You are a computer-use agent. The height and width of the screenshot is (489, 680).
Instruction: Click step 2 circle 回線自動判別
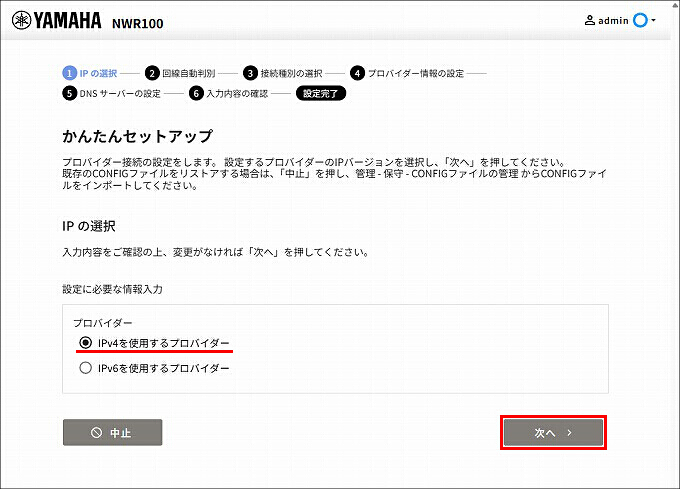[x=152, y=73]
